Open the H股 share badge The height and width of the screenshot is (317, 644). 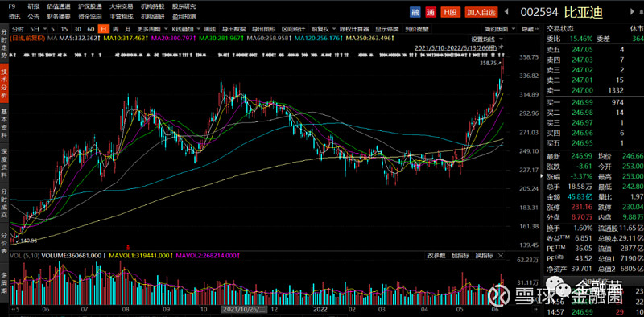tap(451, 12)
